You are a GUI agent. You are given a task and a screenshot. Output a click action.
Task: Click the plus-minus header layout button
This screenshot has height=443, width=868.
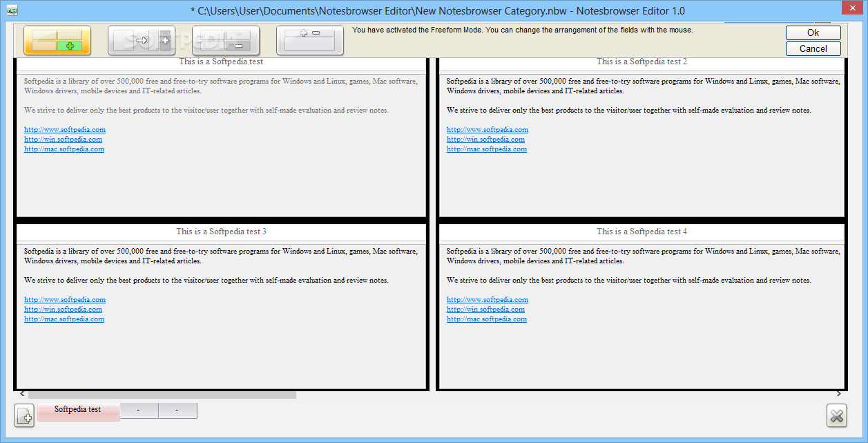[310, 41]
